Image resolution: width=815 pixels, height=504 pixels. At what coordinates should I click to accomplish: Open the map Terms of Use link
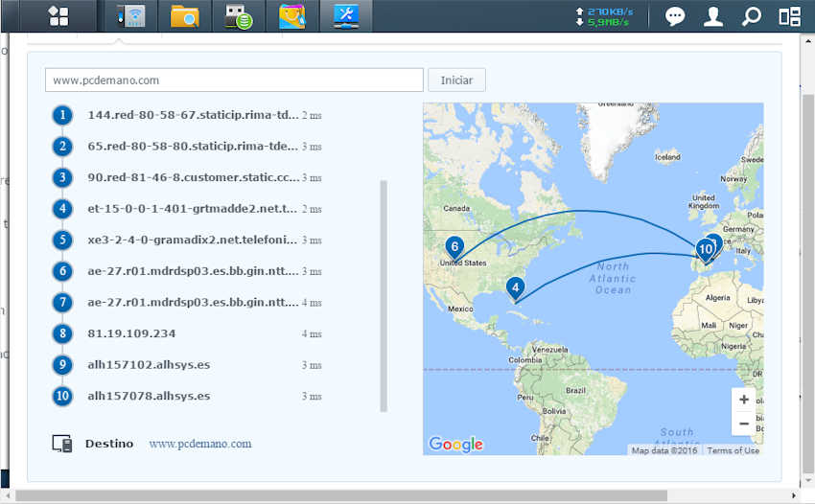pos(733,450)
